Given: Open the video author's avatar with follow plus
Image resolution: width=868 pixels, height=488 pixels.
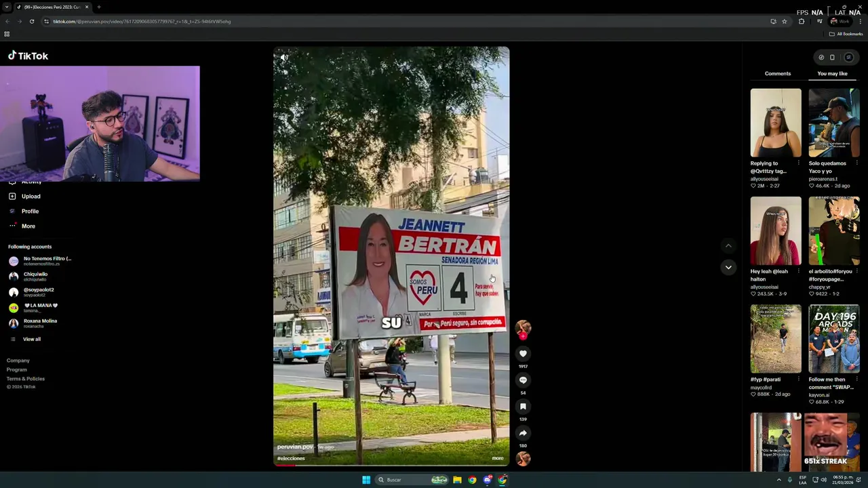Looking at the screenshot, I should tap(523, 329).
